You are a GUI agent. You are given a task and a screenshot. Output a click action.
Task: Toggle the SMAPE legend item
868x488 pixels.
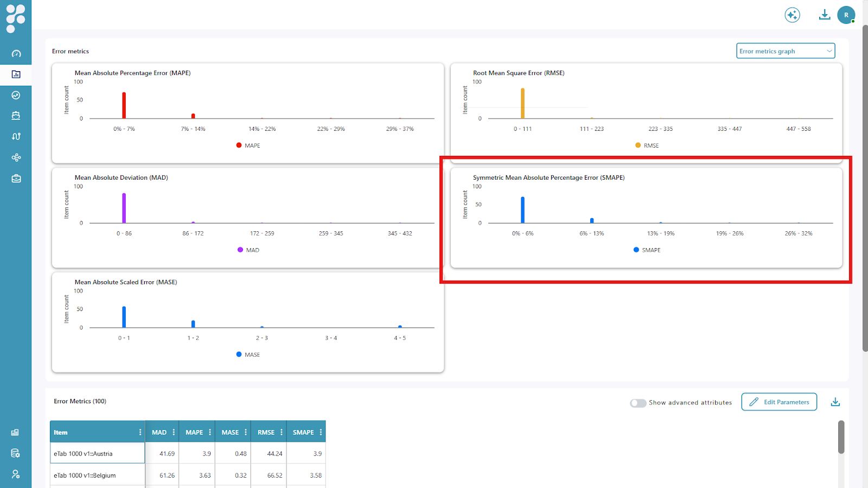pos(647,250)
